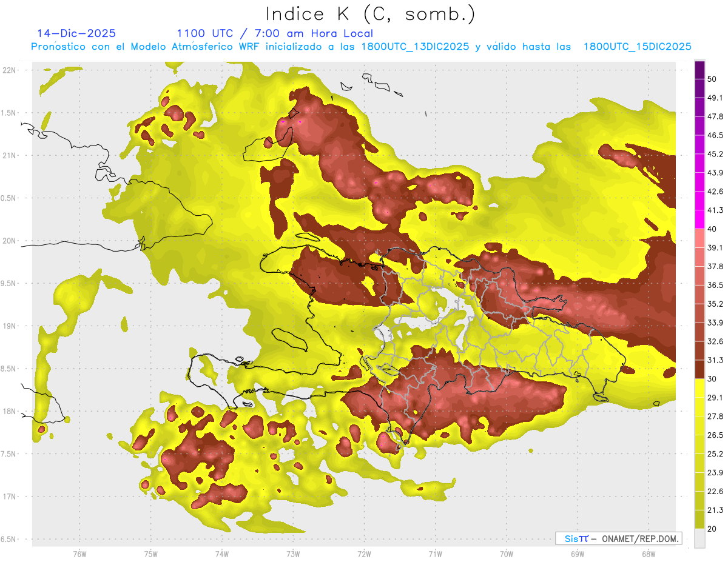Click the "43.9" color scale label
The width and height of the screenshot is (728, 562).
(x=715, y=173)
